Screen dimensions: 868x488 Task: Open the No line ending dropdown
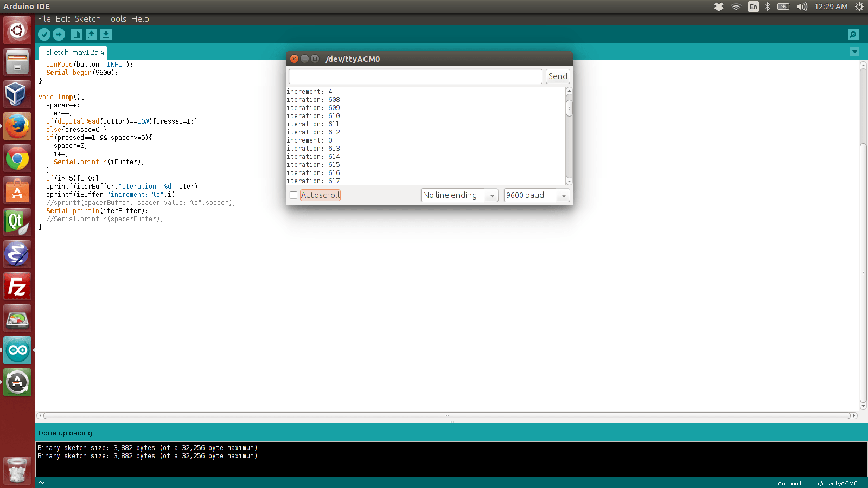coord(460,195)
